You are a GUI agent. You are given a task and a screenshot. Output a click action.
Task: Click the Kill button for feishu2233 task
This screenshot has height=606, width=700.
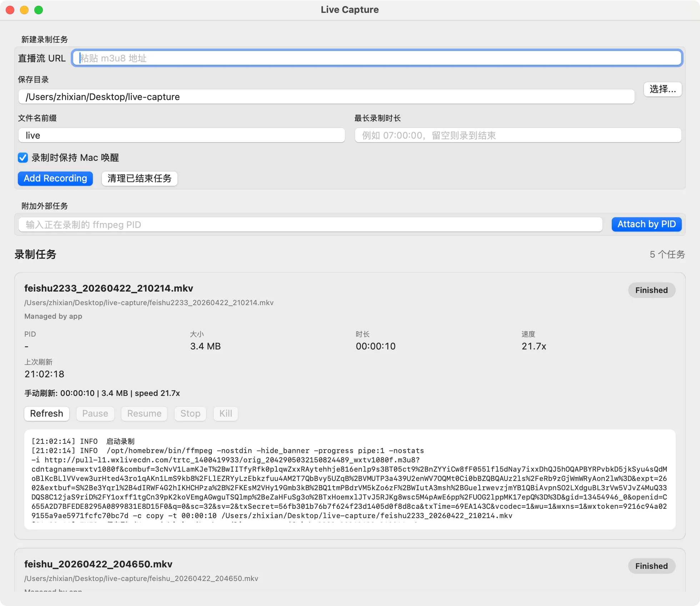pos(226,413)
